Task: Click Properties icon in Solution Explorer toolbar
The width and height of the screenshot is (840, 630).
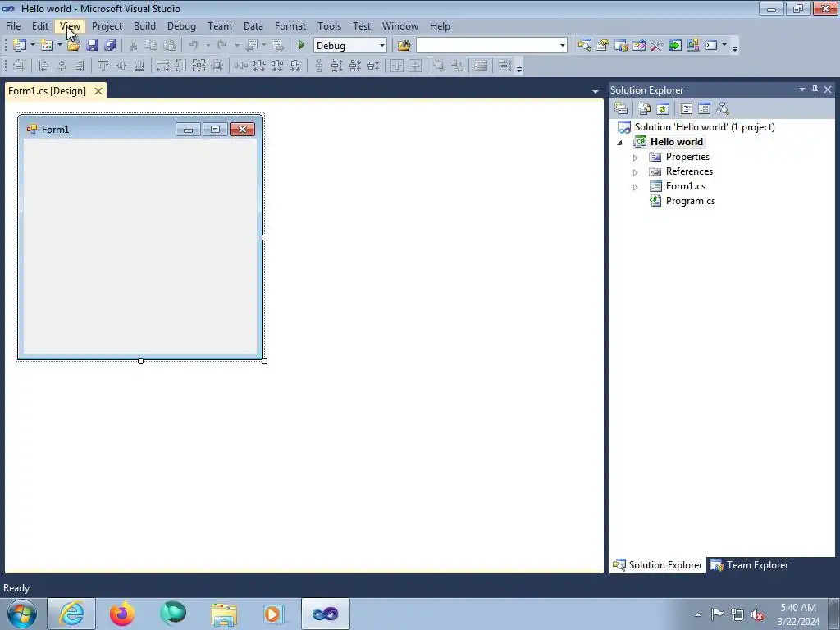Action: (x=621, y=109)
